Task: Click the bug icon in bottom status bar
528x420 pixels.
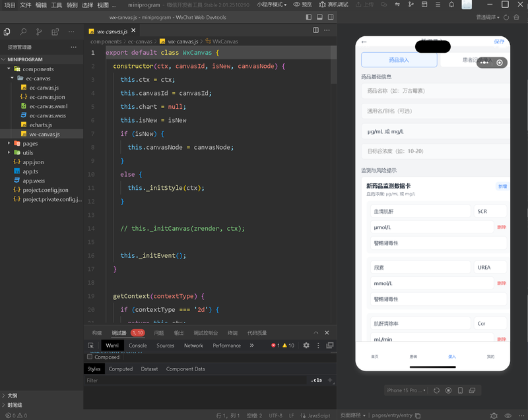Action: [x=494, y=415]
